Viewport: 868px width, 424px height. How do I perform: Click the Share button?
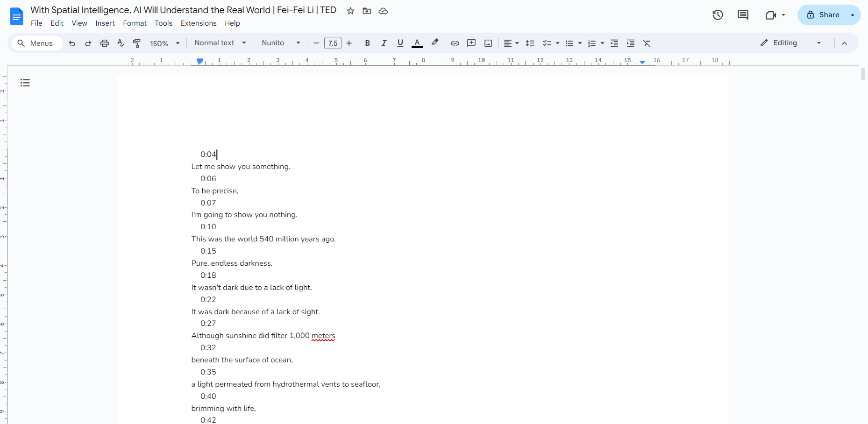click(821, 15)
